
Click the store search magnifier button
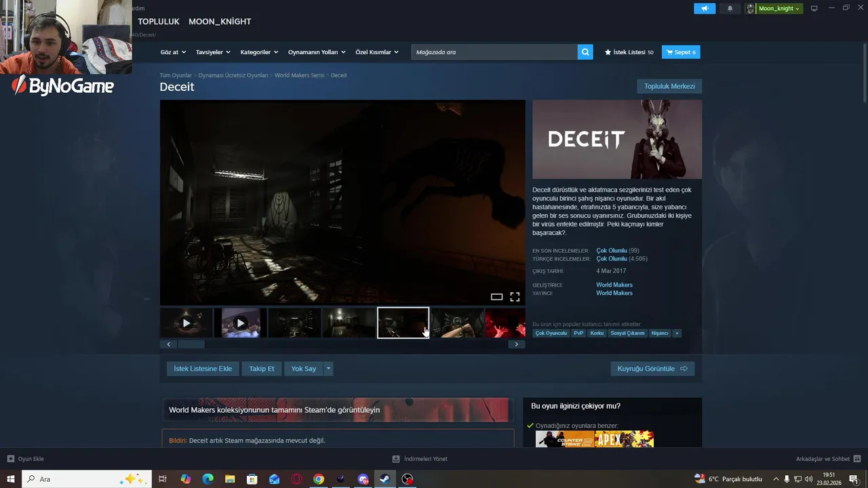[x=585, y=52]
